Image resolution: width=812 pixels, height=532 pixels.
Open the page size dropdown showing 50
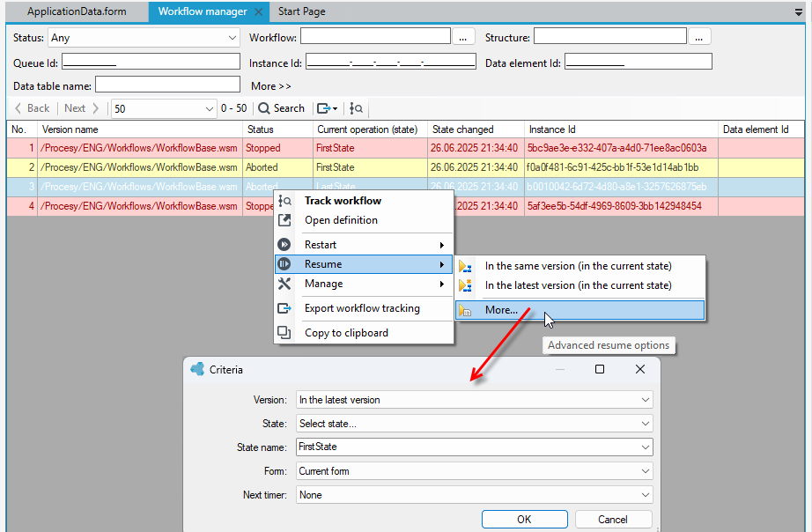(x=210, y=109)
